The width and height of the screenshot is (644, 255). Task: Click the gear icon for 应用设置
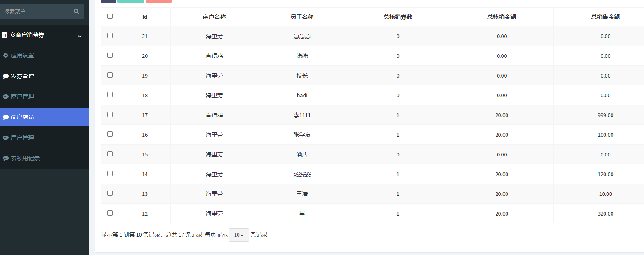pyautogui.click(x=6, y=55)
